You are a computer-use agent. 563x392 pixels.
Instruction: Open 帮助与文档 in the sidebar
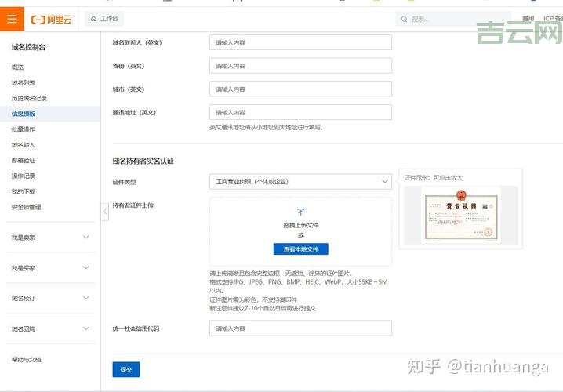pos(26,359)
